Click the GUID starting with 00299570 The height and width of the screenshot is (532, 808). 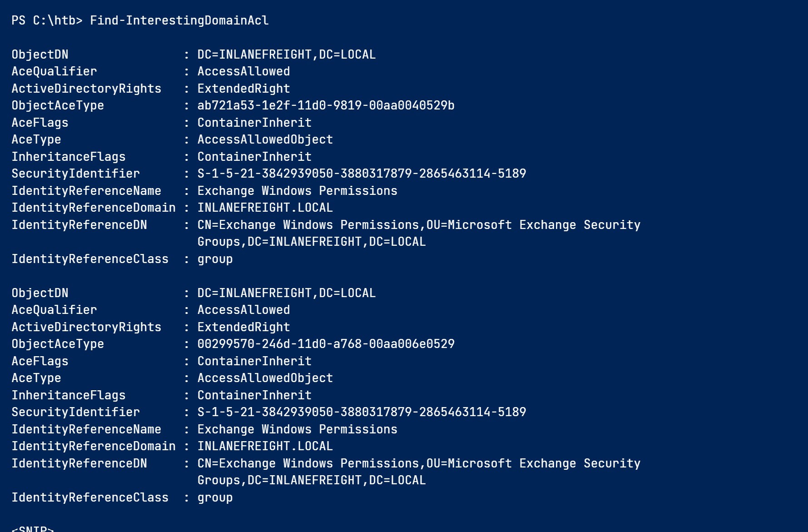click(326, 344)
